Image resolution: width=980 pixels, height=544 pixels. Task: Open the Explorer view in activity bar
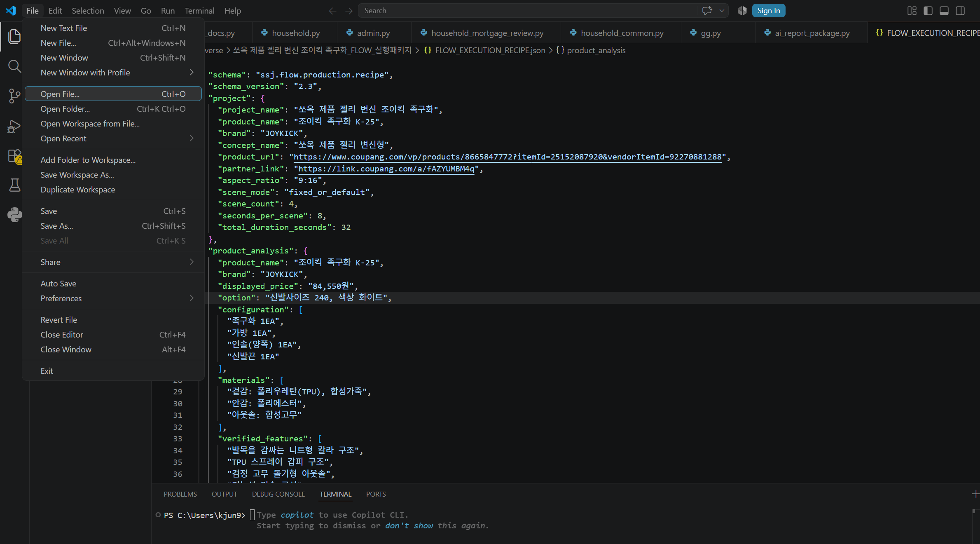[x=14, y=37]
